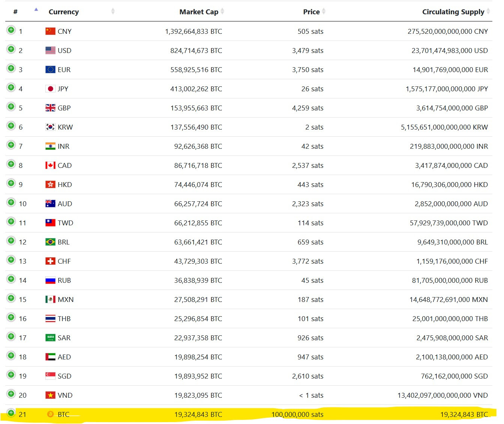The height and width of the screenshot is (424, 504).
Task: Click the Brazil flag icon
Action: 50,242
